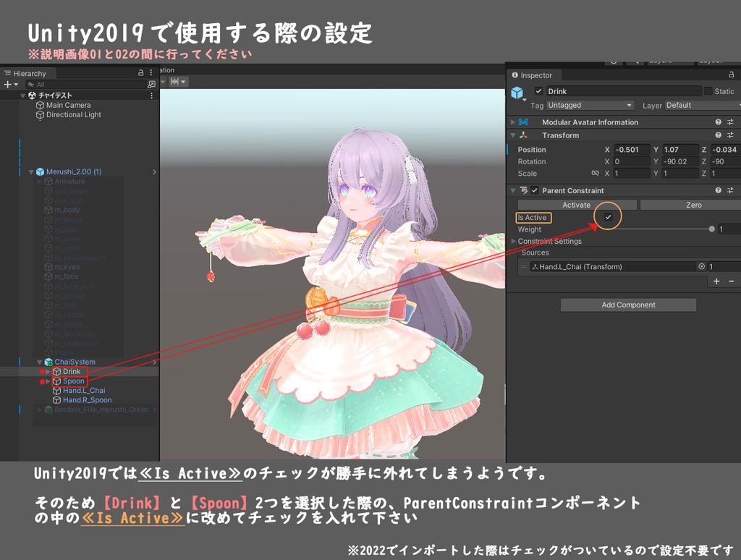Image resolution: width=741 pixels, height=560 pixels.
Task: Remove a source with the minus button
Action: [x=732, y=281]
